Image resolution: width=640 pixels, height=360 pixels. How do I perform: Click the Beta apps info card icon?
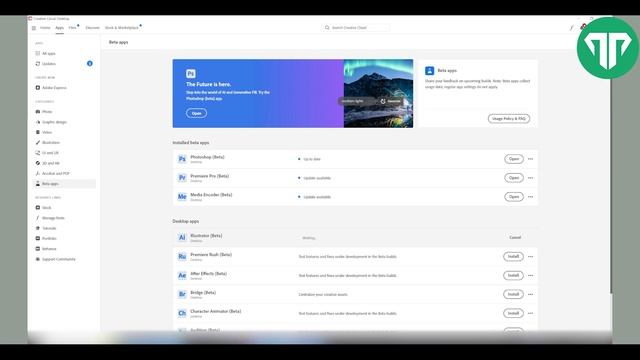coord(429,71)
